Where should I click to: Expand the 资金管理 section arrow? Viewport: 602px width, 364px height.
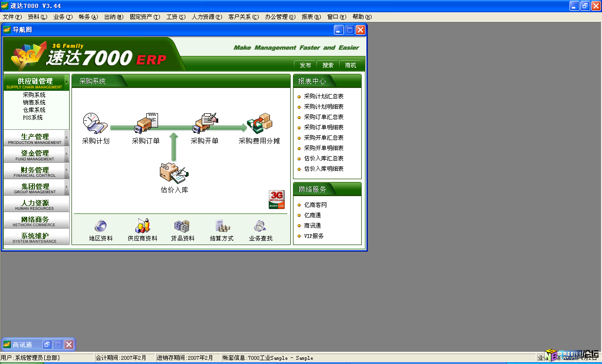[66, 154]
